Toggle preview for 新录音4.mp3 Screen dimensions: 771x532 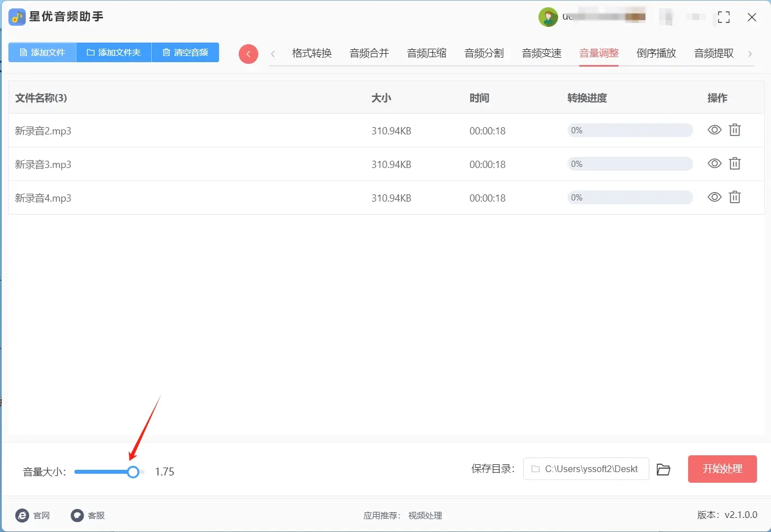(714, 197)
